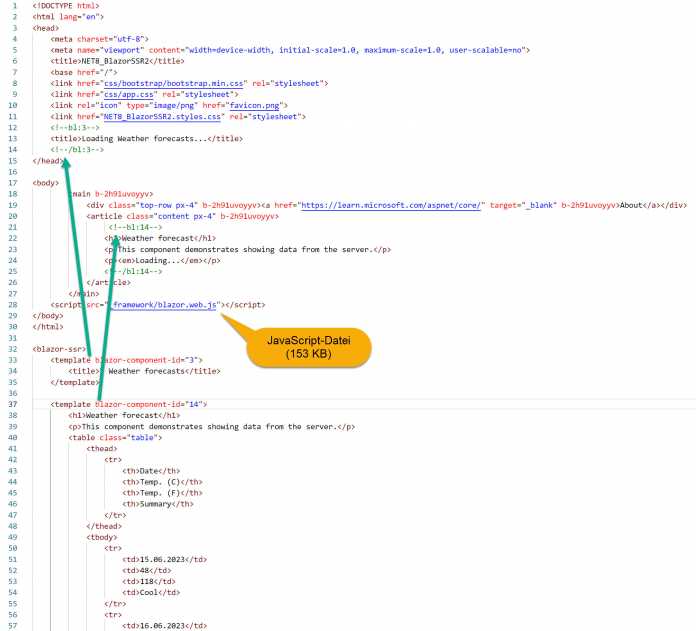Click the 'Loading Weather forecasts...' title text
This screenshot has width=696, height=631.
pyautogui.click(x=145, y=138)
